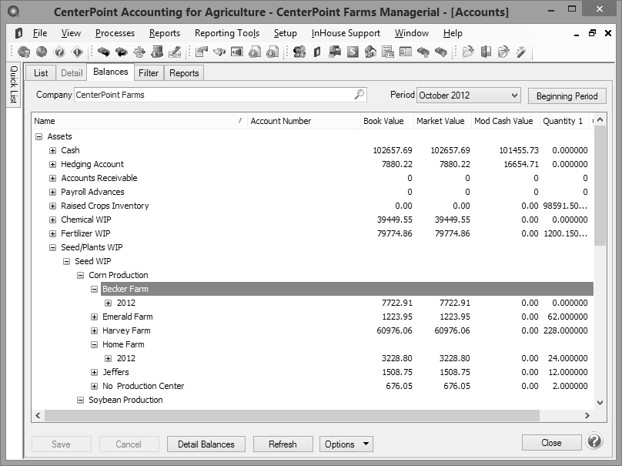Viewport: 623px width, 466px height.
Task: Click the round help icon beside Close
Action: tap(594, 441)
